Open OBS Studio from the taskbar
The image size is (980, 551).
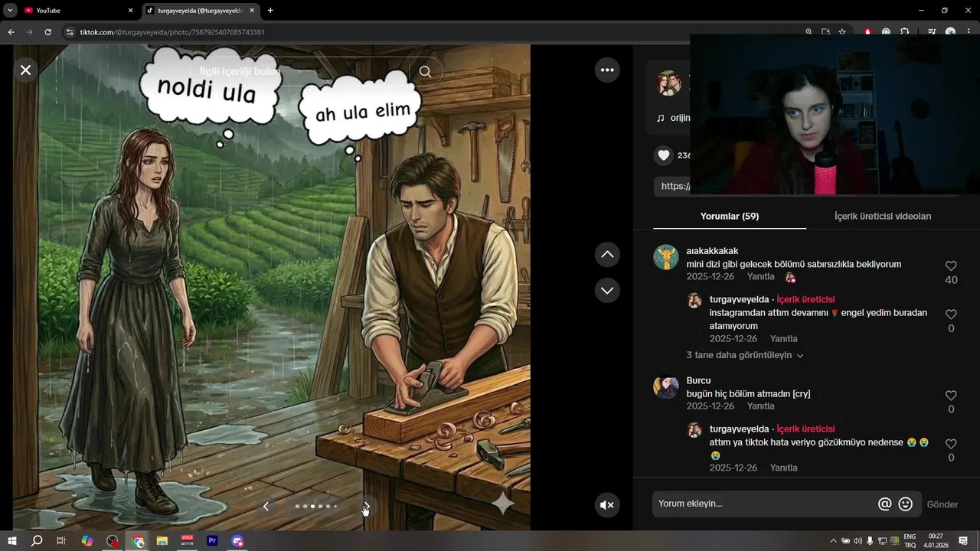[113, 541]
